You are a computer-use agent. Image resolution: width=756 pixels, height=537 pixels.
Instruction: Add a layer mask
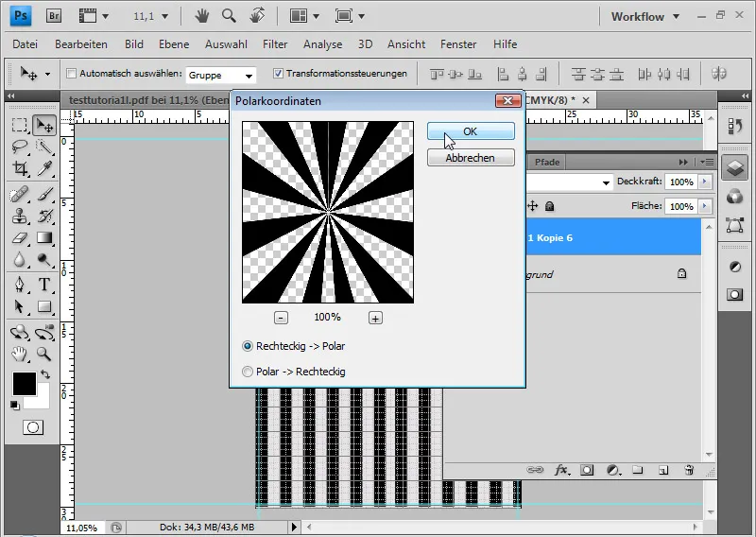[587, 470]
